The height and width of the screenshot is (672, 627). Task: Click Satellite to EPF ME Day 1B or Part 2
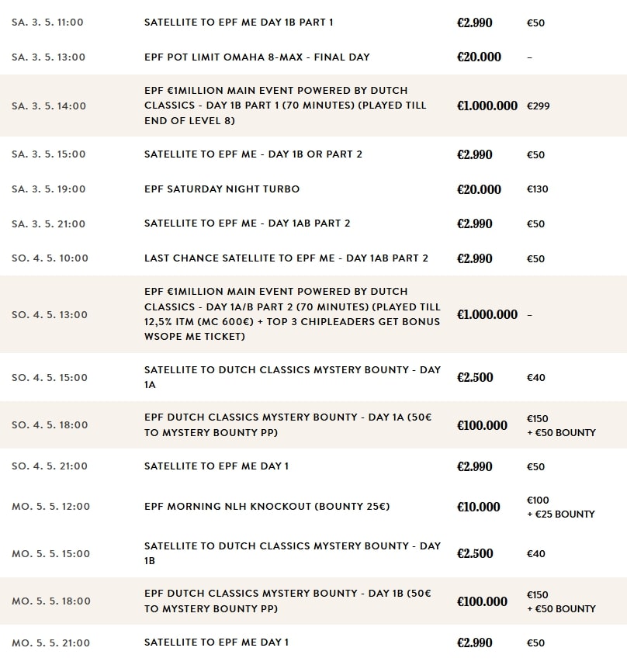pyautogui.click(x=253, y=154)
